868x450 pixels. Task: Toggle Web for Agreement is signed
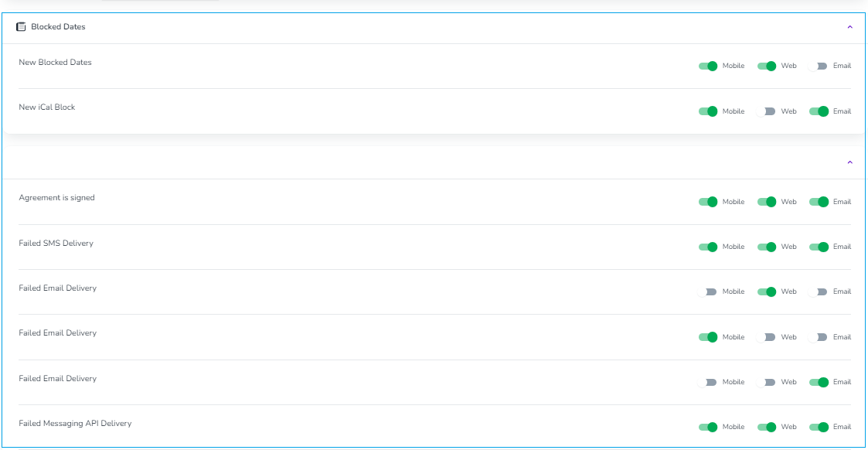pyautogui.click(x=767, y=202)
